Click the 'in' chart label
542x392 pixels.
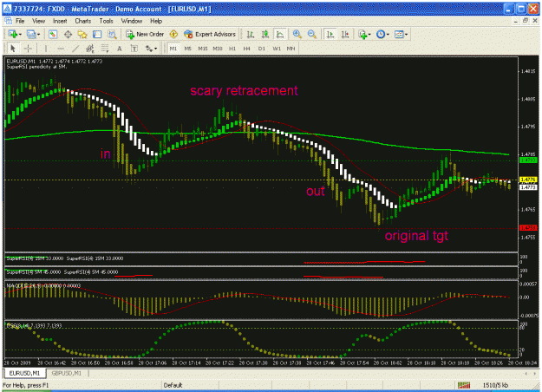click(106, 154)
